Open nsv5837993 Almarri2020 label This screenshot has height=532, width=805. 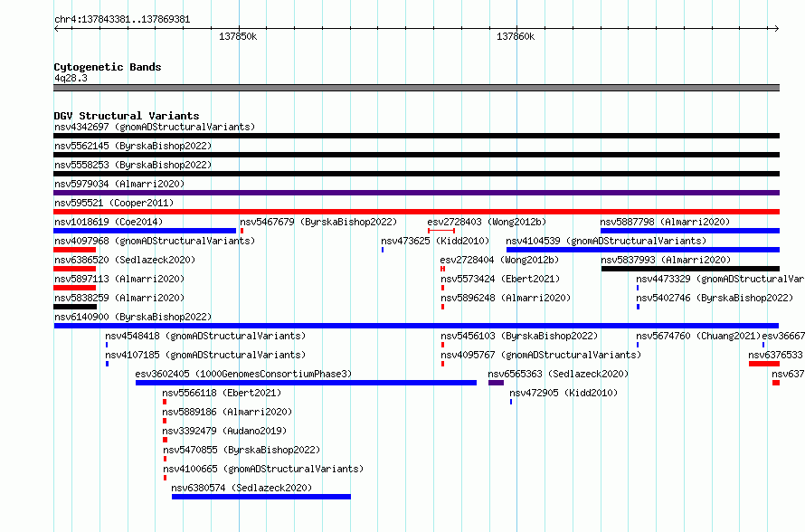tap(666, 260)
